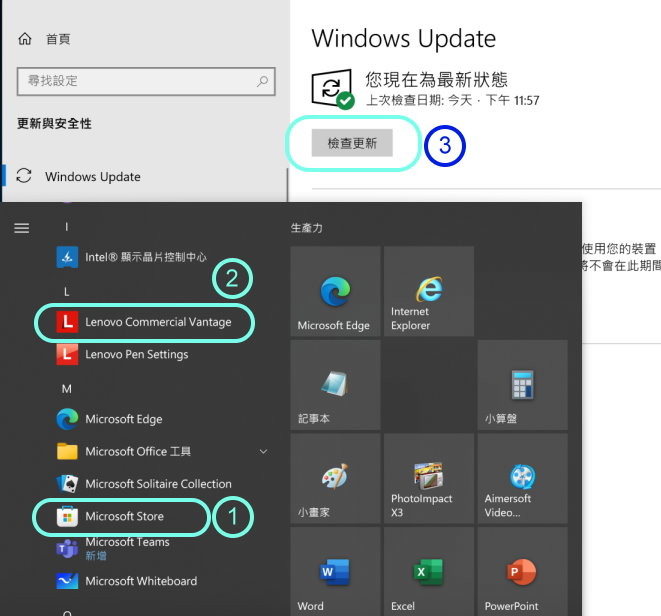Click the 生產力 tile group title

(x=306, y=228)
